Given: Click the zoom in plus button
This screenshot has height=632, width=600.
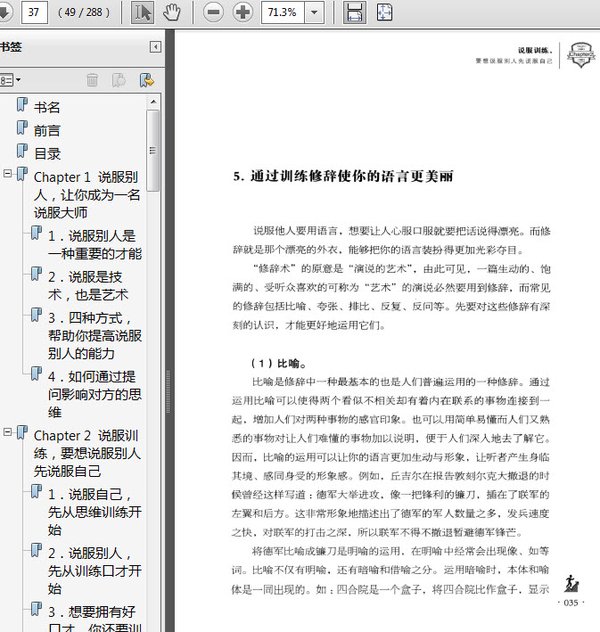Looking at the screenshot, I should [x=243, y=12].
